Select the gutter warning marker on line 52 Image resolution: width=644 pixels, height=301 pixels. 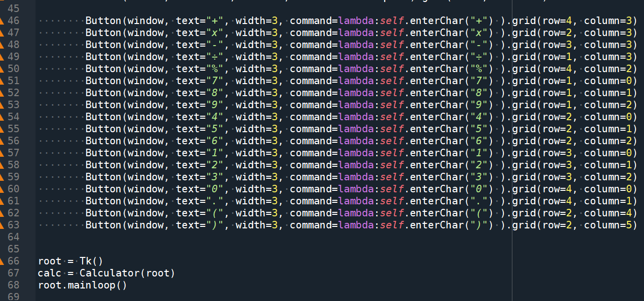coord(2,93)
